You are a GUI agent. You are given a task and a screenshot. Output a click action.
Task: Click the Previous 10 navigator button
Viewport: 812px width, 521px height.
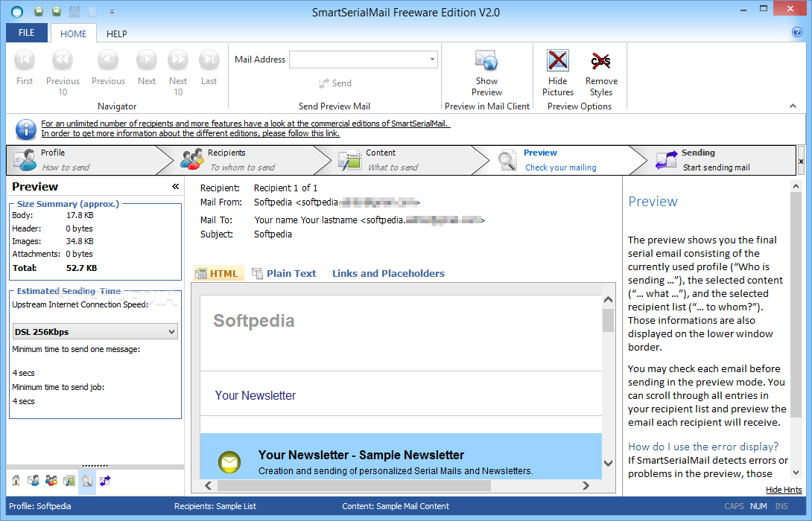[x=63, y=73]
